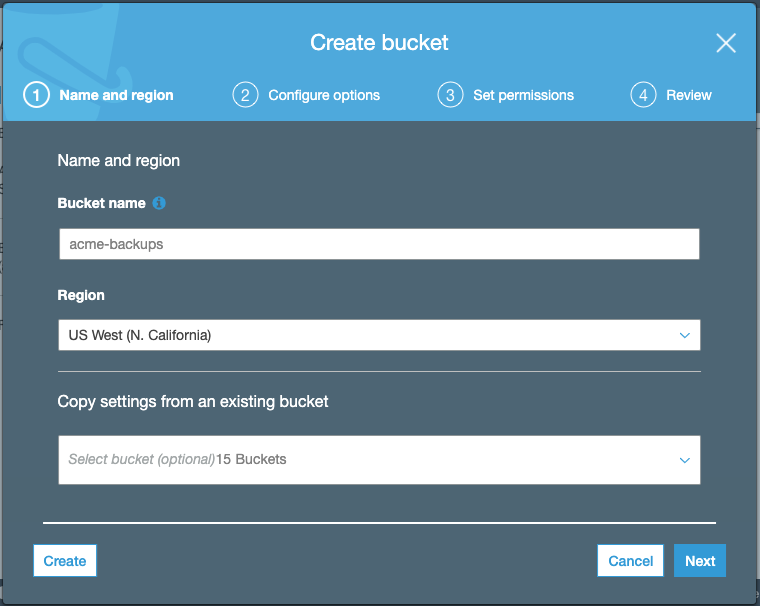Close the Create bucket dialog
The height and width of the screenshot is (606, 760).
point(726,43)
